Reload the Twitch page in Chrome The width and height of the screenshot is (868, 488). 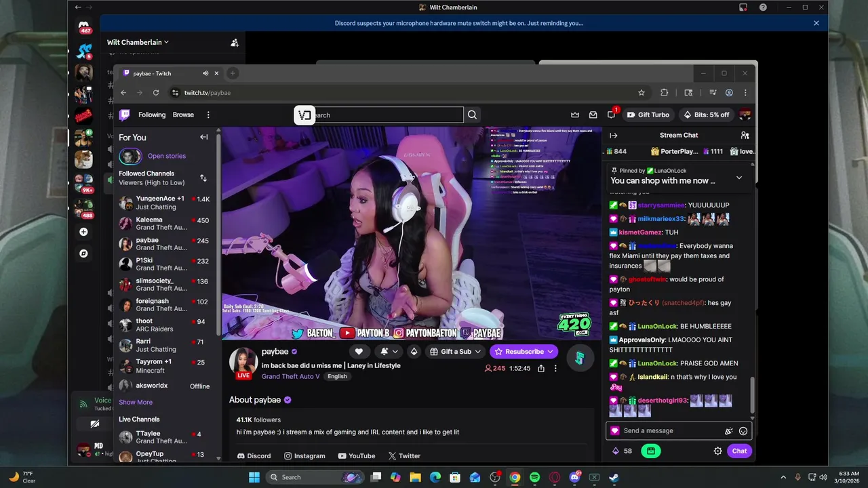(156, 93)
